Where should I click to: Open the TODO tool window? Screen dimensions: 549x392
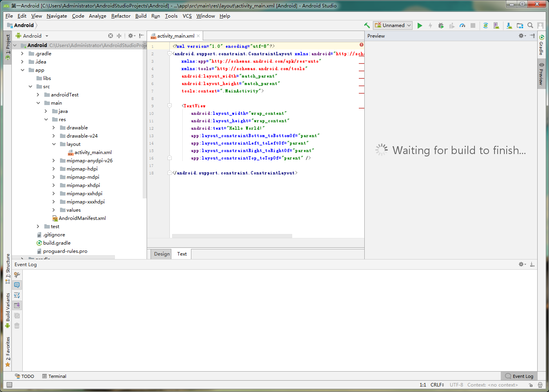point(24,376)
